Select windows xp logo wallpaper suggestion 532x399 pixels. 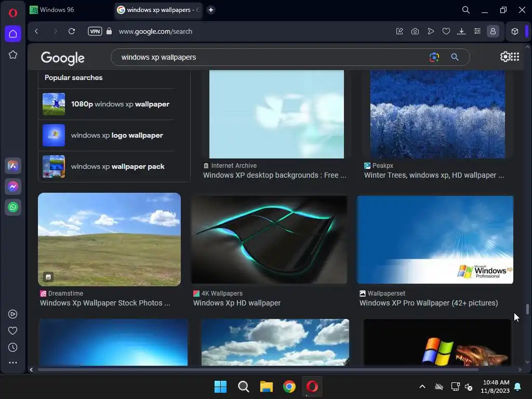(106, 136)
